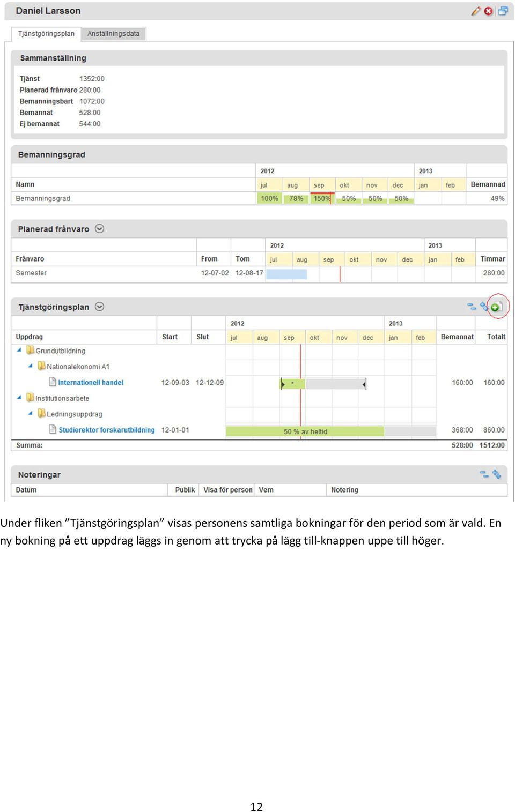Collapse the Grundutbildning tree node

coord(19,351)
